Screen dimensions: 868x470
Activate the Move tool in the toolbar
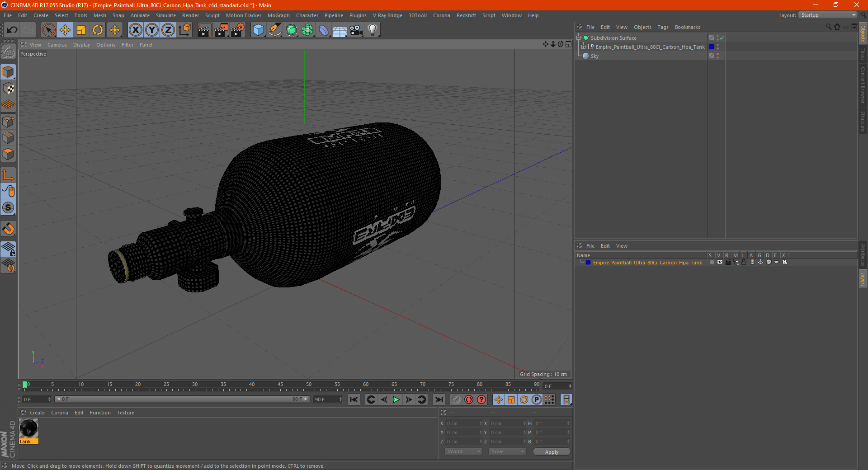click(x=65, y=30)
